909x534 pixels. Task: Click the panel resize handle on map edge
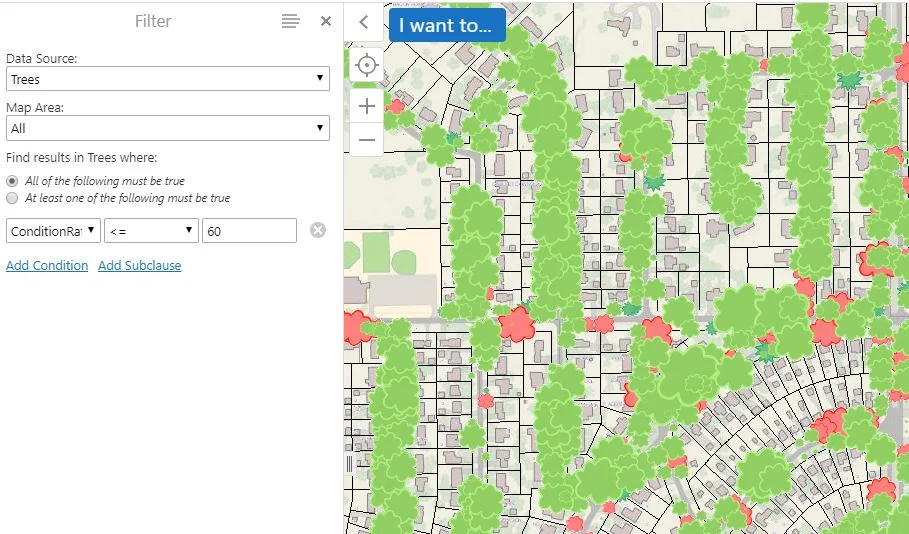coord(349,464)
